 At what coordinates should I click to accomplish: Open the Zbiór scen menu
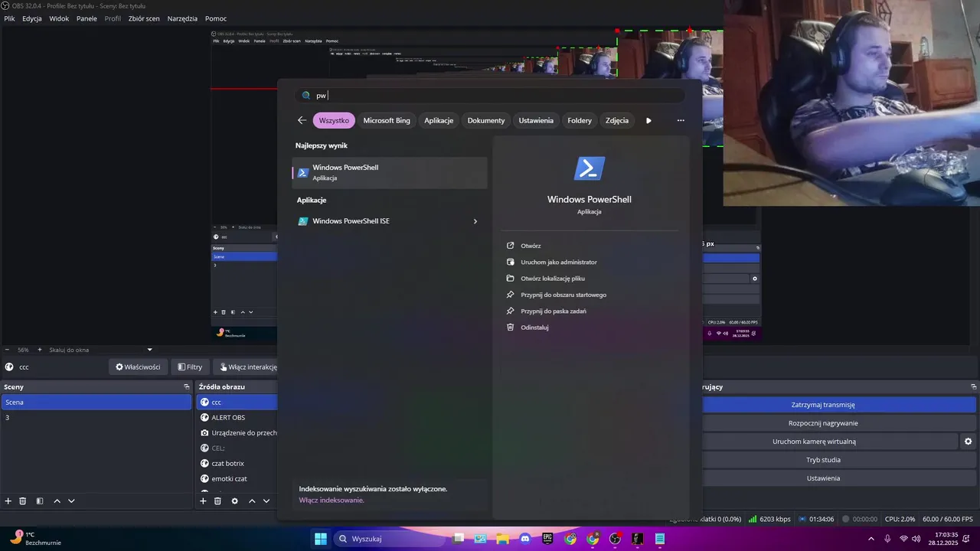coord(144,18)
